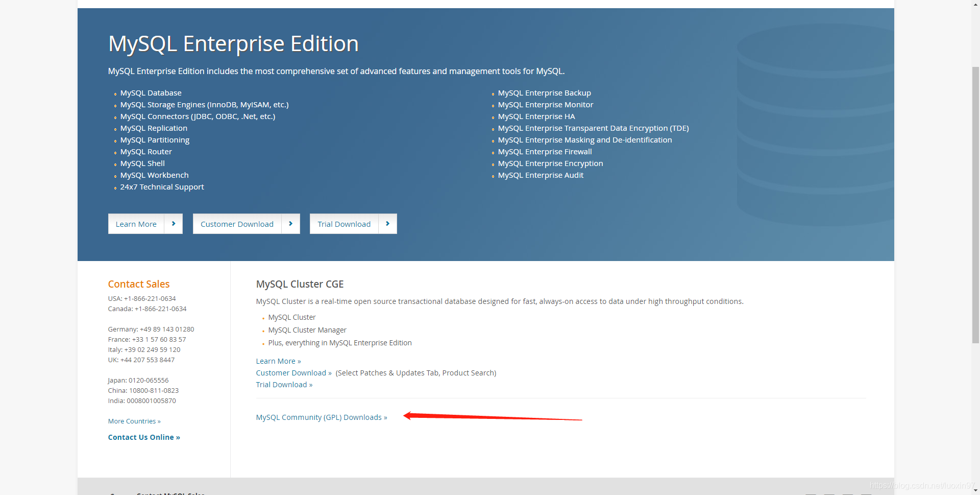Click 24x7 Technical Support list item
Image resolution: width=980 pixels, height=495 pixels.
coord(162,187)
